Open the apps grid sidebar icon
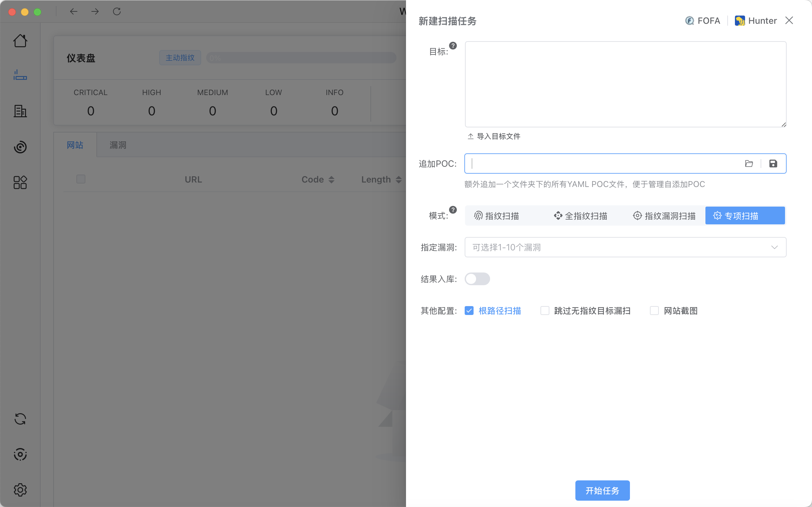This screenshot has height=507, width=812. point(20,183)
